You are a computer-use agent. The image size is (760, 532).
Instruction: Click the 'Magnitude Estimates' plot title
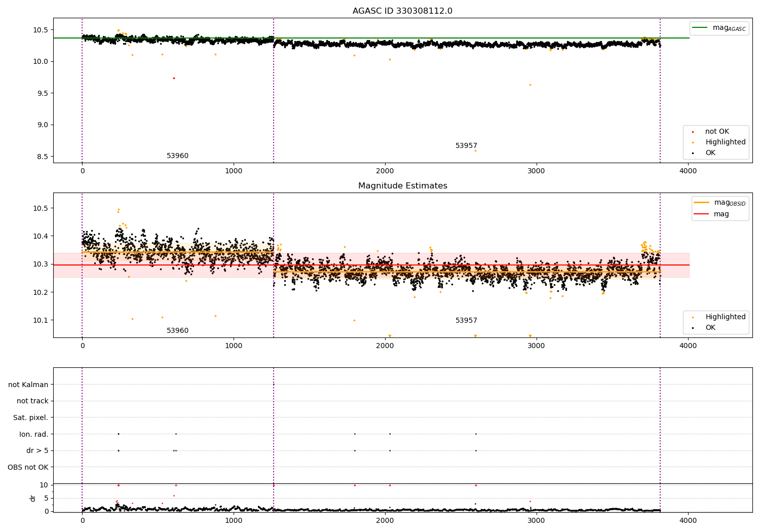click(402, 186)
